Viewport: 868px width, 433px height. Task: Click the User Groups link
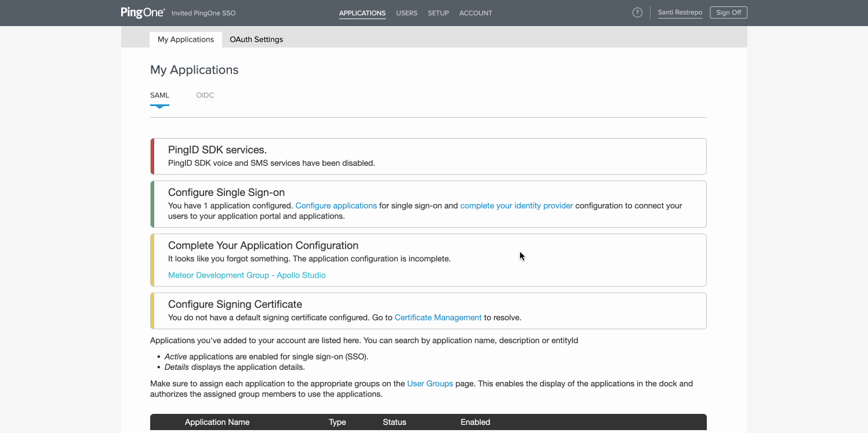pyautogui.click(x=430, y=384)
